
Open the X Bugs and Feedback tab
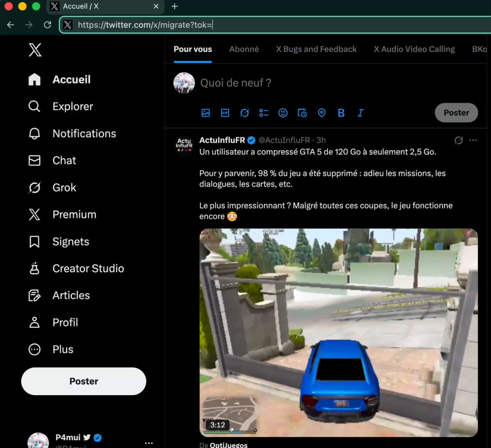(x=316, y=49)
